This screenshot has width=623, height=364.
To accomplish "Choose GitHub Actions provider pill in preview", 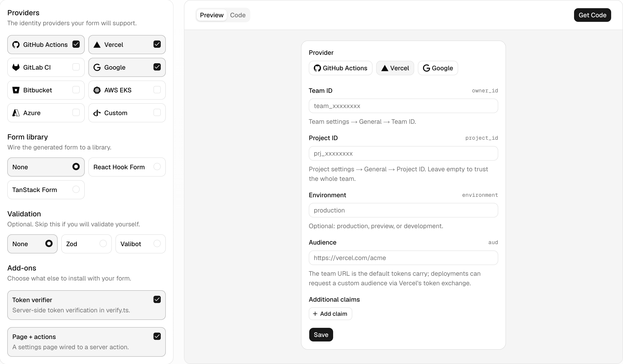I will click(340, 68).
